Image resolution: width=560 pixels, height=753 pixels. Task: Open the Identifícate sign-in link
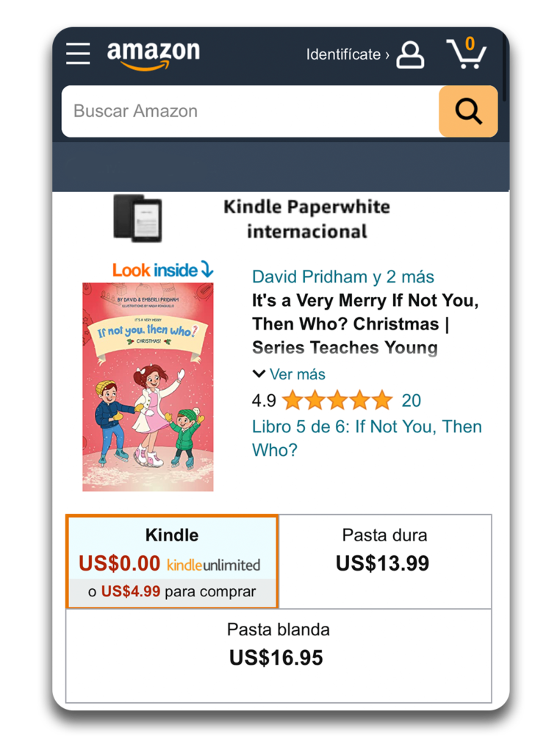(348, 54)
